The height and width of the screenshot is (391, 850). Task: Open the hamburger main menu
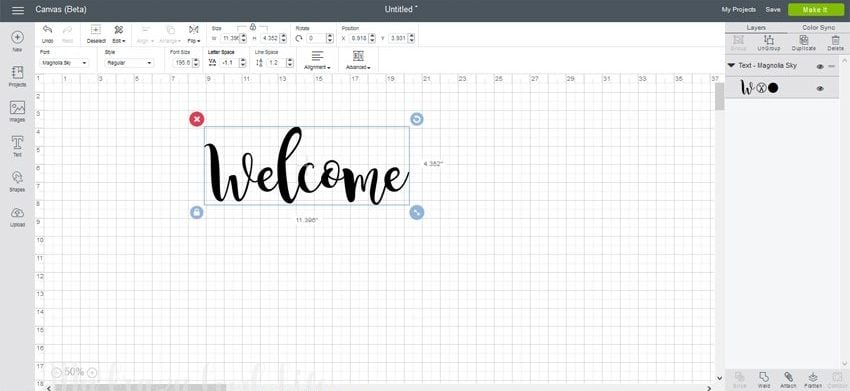[x=18, y=10]
